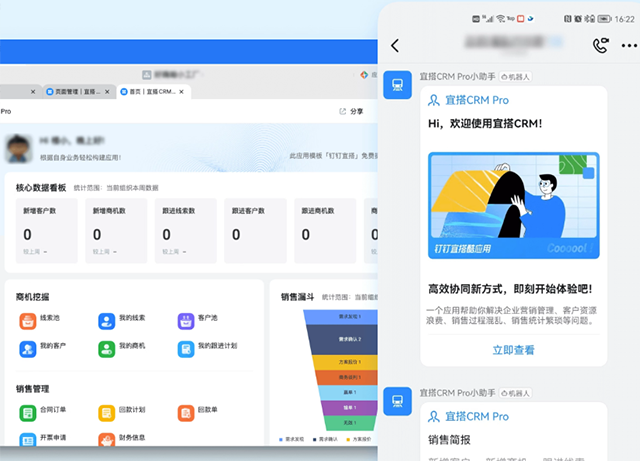This screenshot has width=640, height=461.
Task: Toggle the 需求发现 legend item below the funnel
Action: click(x=291, y=439)
